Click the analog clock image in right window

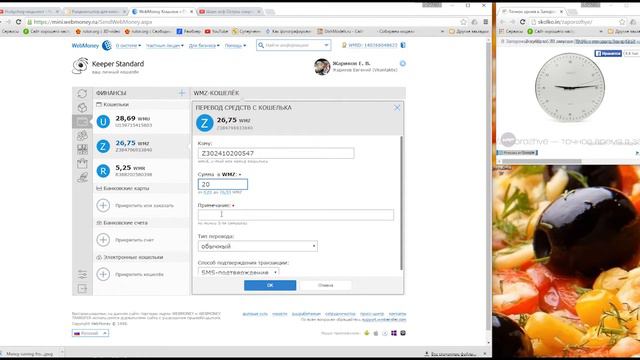click(x=570, y=87)
